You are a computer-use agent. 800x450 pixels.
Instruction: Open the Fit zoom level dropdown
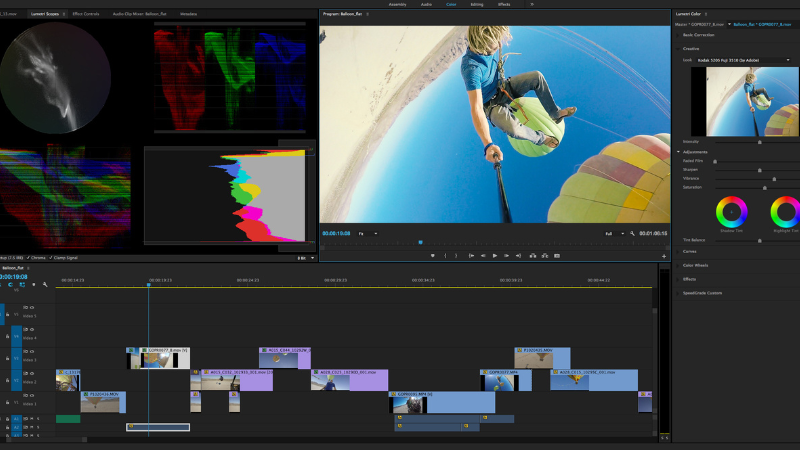[367, 234]
